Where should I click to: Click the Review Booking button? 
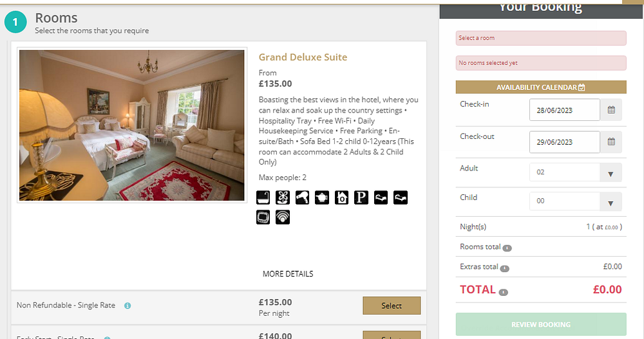pyautogui.click(x=541, y=324)
